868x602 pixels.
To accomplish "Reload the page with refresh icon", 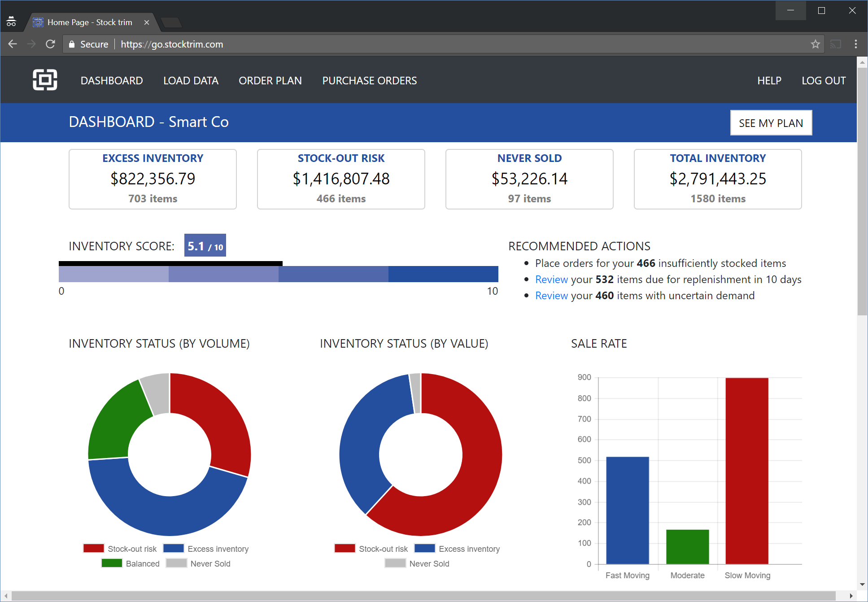I will 50,44.
